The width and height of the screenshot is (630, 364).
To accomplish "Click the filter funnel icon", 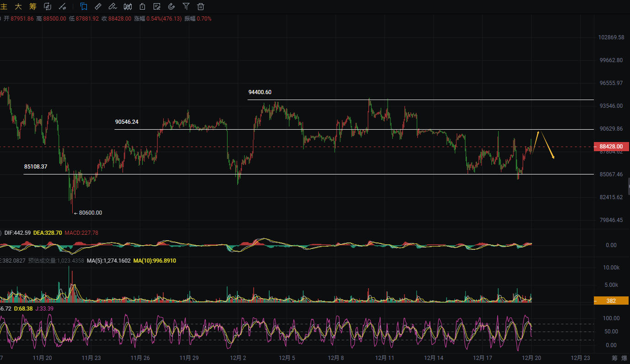I will pos(186,6).
